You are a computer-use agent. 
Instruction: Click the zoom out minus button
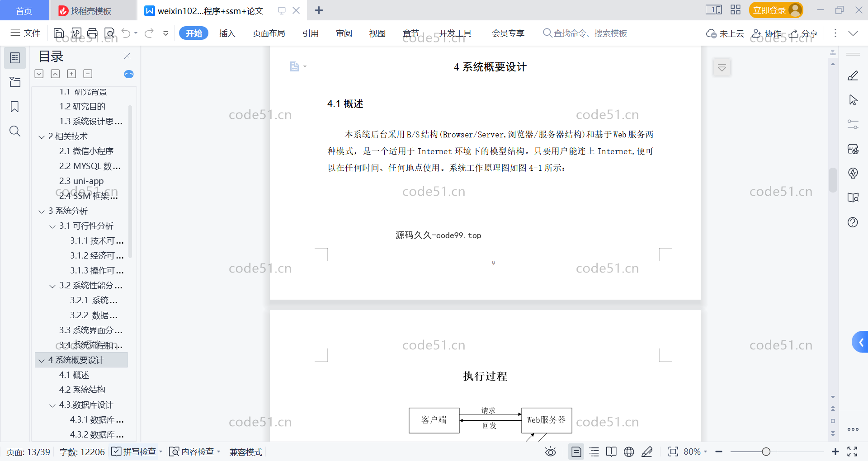(719, 452)
